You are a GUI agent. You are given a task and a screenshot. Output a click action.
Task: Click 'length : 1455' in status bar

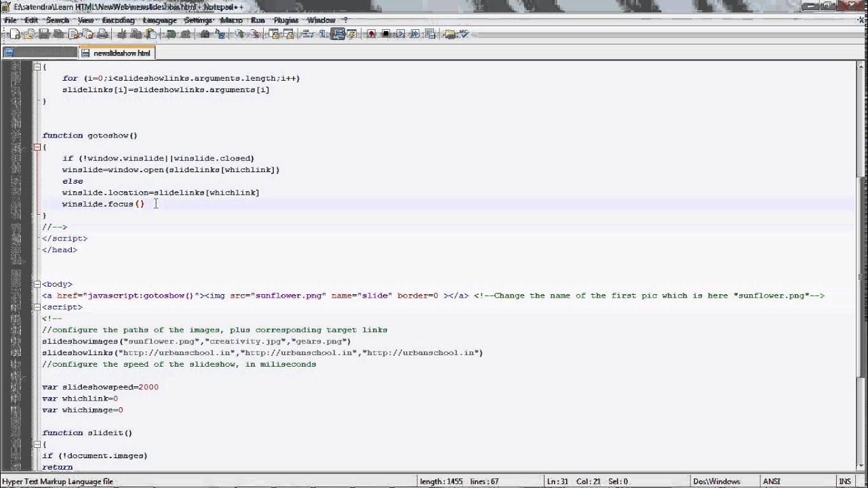pyautogui.click(x=441, y=482)
